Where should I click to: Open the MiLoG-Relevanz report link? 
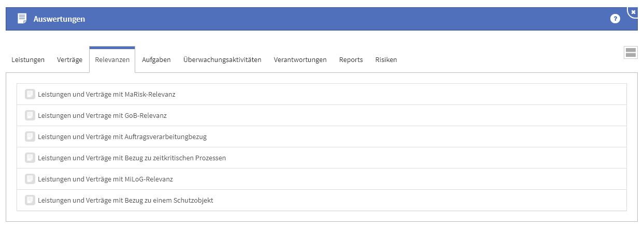point(105,179)
